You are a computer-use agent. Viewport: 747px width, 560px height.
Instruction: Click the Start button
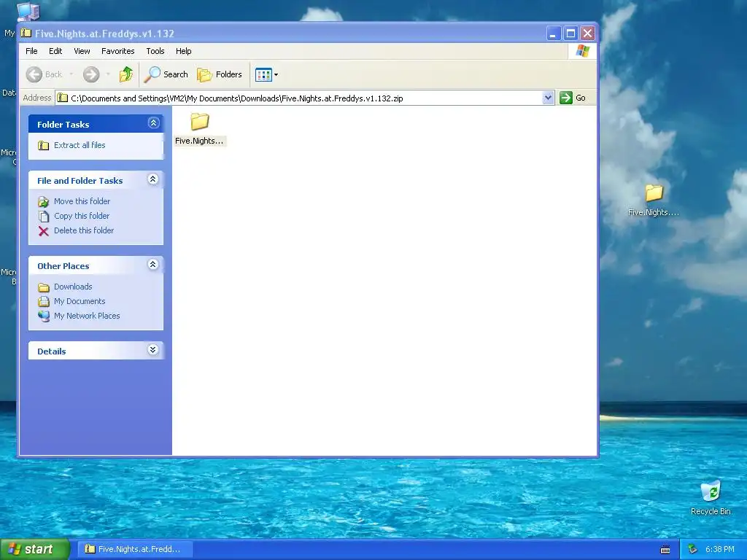tap(35, 549)
